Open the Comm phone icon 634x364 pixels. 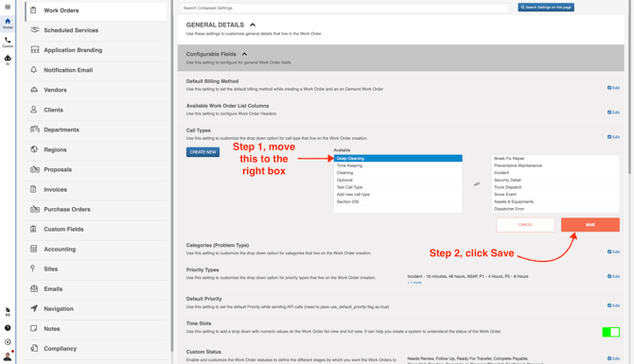coord(8,42)
